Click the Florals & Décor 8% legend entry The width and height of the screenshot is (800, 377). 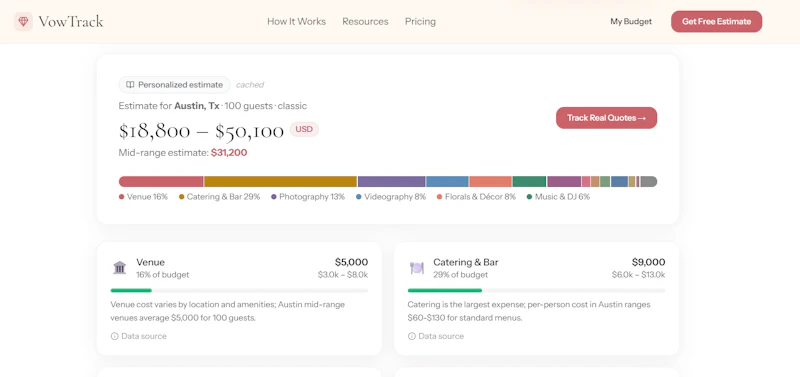[477, 197]
